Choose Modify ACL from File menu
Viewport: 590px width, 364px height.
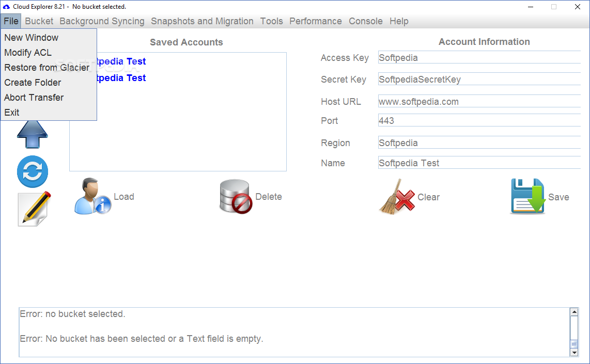[49, 53]
